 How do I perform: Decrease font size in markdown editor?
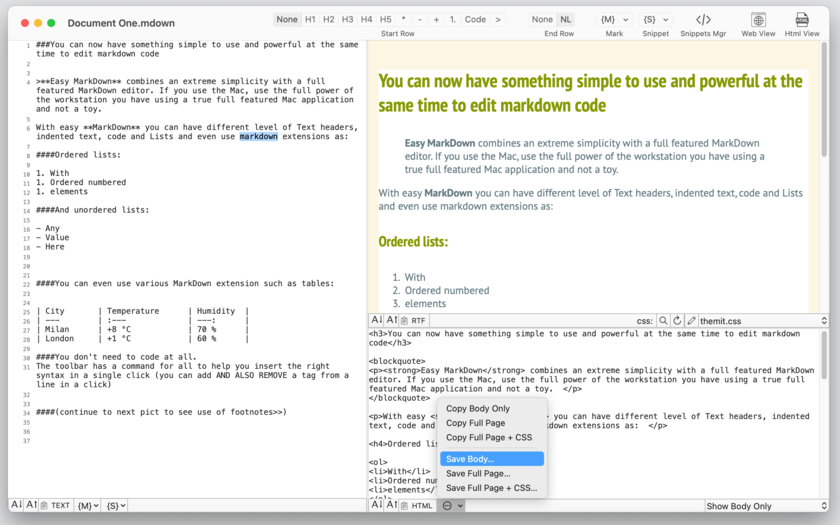[x=17, y=505]
